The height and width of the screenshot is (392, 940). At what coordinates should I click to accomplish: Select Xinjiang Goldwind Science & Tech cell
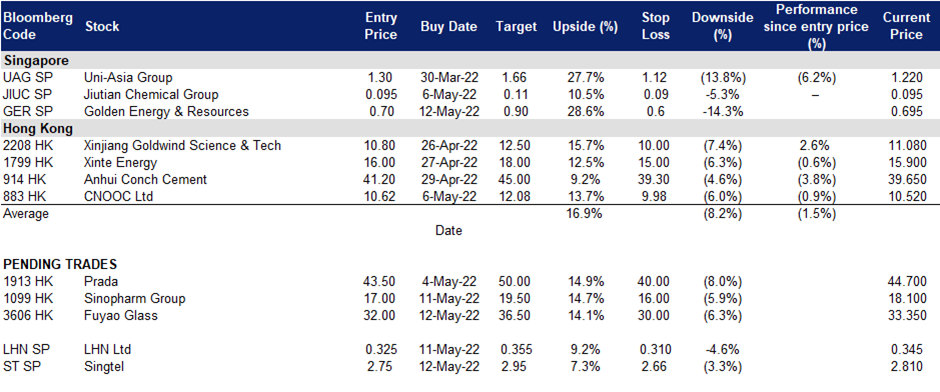click(x=183, y=146)
